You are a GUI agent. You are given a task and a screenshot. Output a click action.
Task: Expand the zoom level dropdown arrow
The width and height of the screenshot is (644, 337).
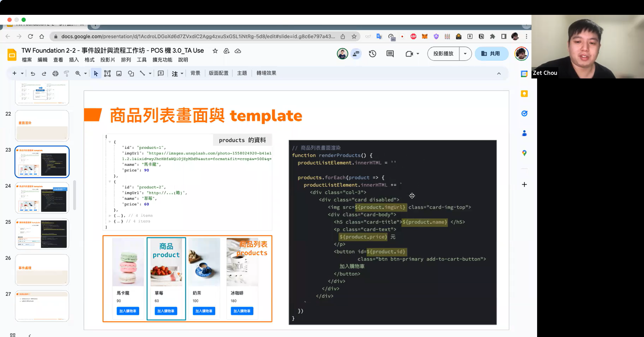(x=85, y=73)
